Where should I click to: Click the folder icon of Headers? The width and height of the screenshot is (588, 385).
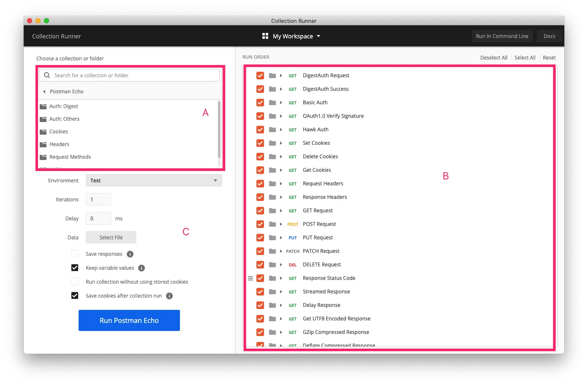coord(43,144)
